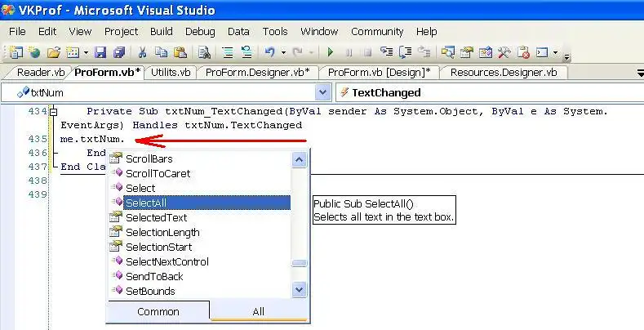Click the Save icon in toolbar

pyautogui.click(x=100, y=52)
